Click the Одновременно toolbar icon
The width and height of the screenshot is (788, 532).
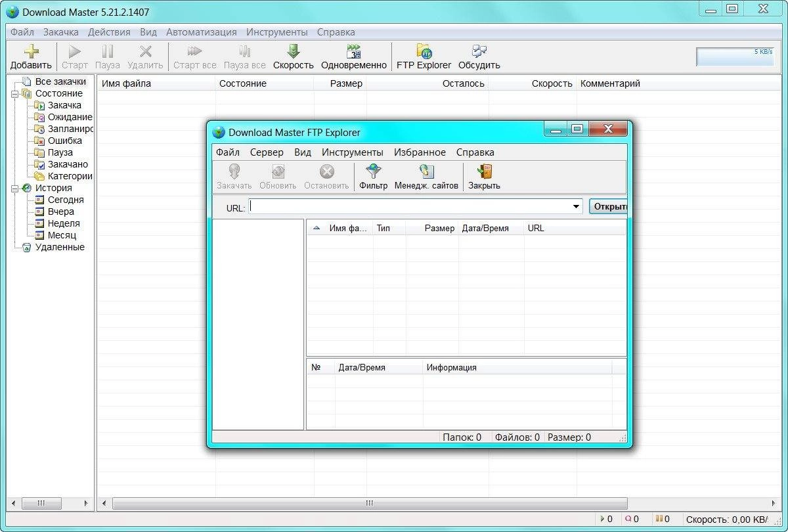[x=354, y=51]
